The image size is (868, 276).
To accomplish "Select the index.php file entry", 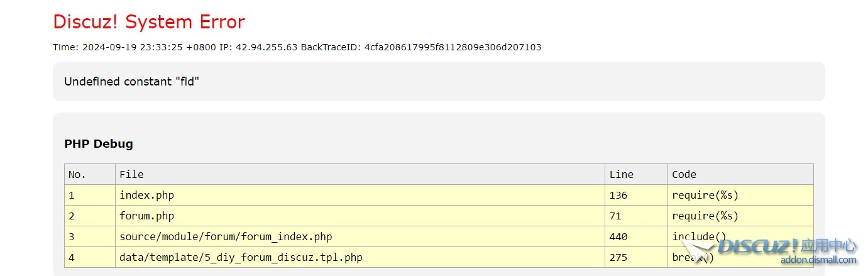I will (146, 195).
